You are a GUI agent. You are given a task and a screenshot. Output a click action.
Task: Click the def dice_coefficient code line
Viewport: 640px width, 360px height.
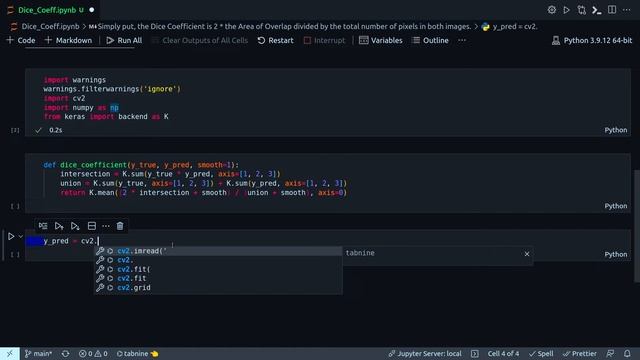(141, 165)
